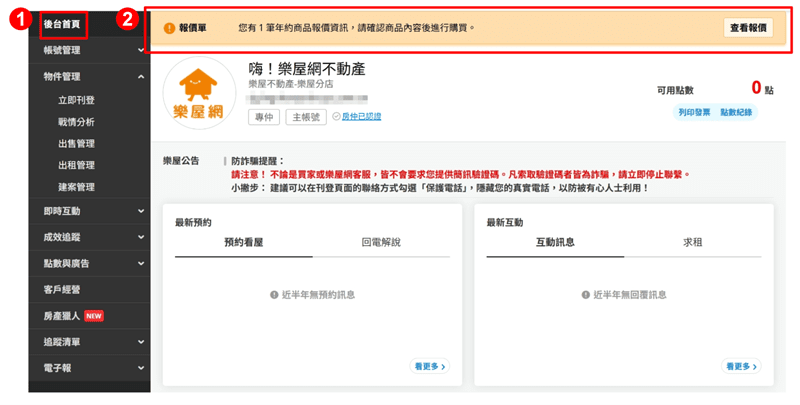Switch to the 預約看屋 tab
Viewport: 800px width, 405px height.
[244, 242]
